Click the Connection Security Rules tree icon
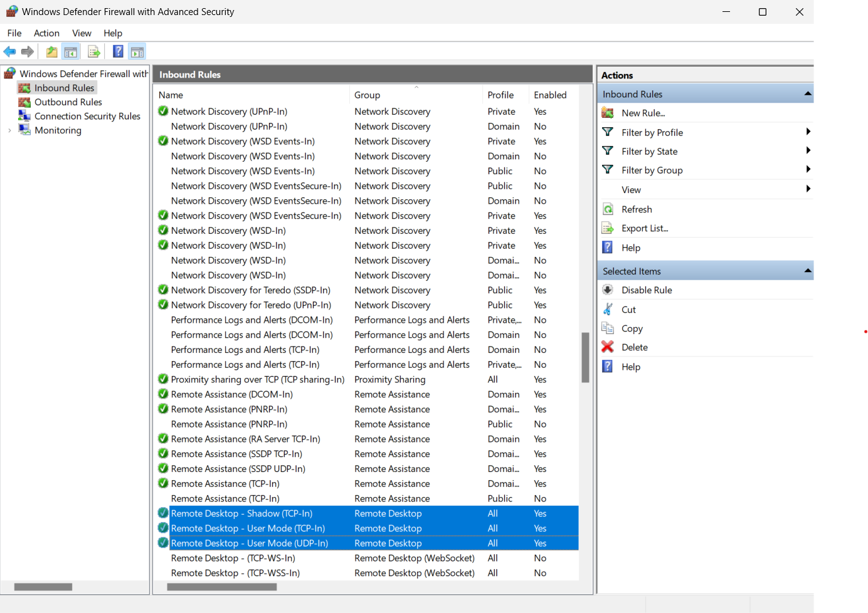 pyautogui.click(x=24, y=116)
